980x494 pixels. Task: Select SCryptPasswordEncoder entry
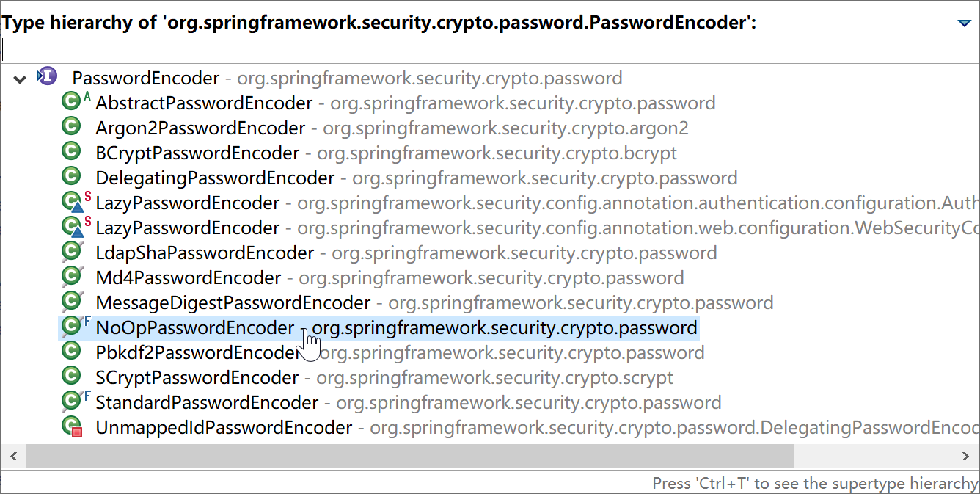tap(197, 377)
